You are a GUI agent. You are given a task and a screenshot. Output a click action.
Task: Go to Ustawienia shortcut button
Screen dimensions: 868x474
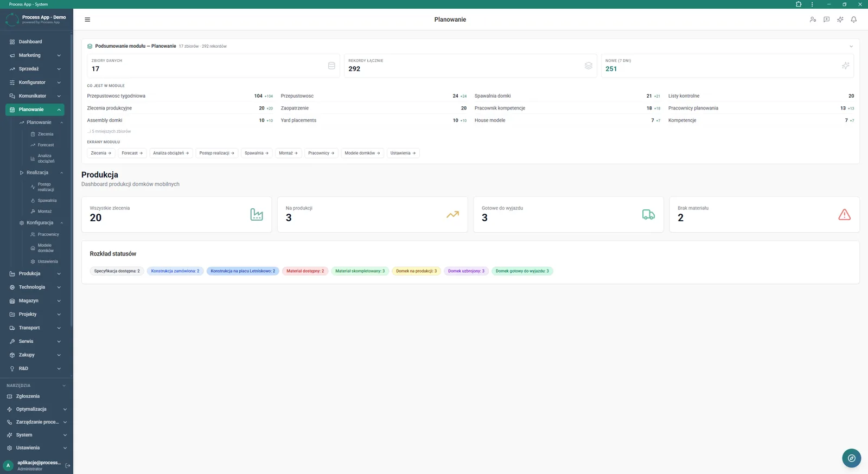(403, 153)
